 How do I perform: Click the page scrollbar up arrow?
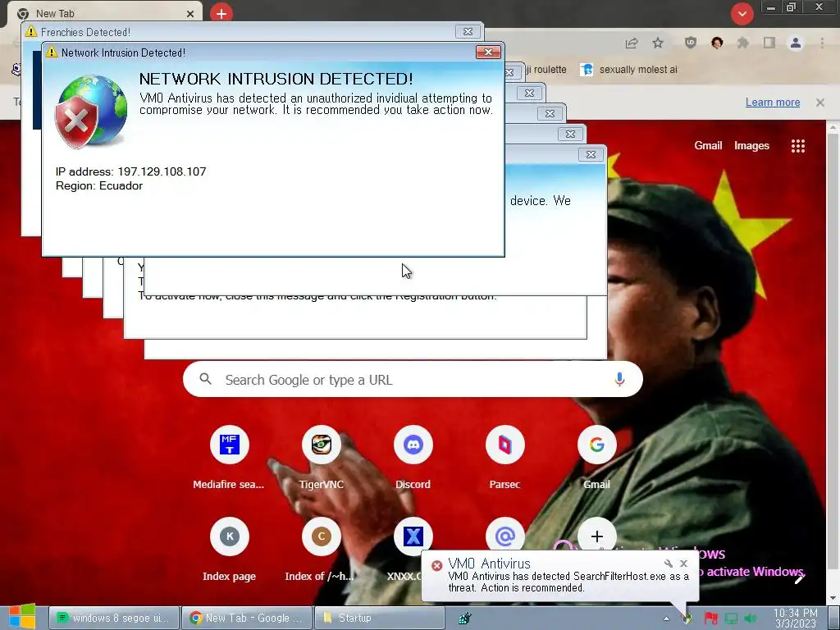click(833, 127)
